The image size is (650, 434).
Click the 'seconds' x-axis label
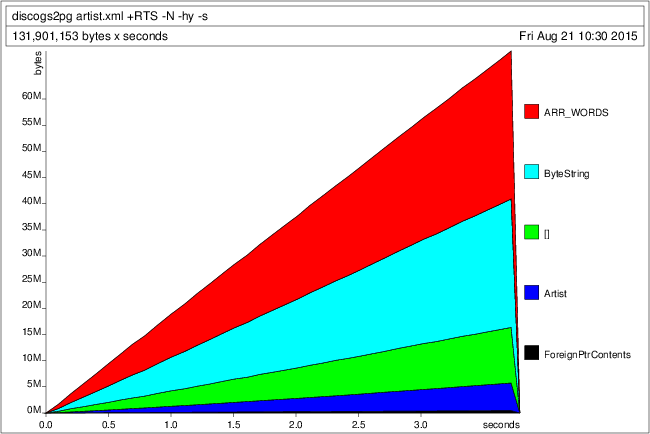(x=500, y=424)
